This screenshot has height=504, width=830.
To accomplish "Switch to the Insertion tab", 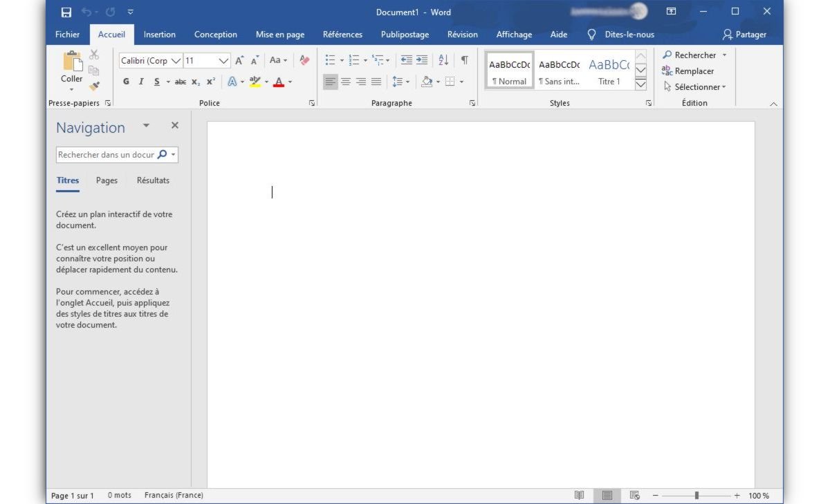I will pyautogui.click(x=160, y=35).
